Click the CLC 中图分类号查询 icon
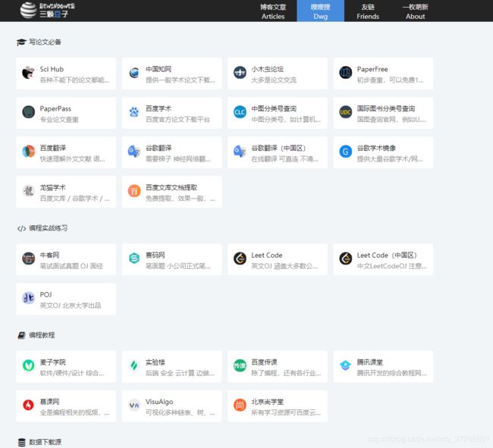The height and width of the screenshot is (448, 493). 240,112
